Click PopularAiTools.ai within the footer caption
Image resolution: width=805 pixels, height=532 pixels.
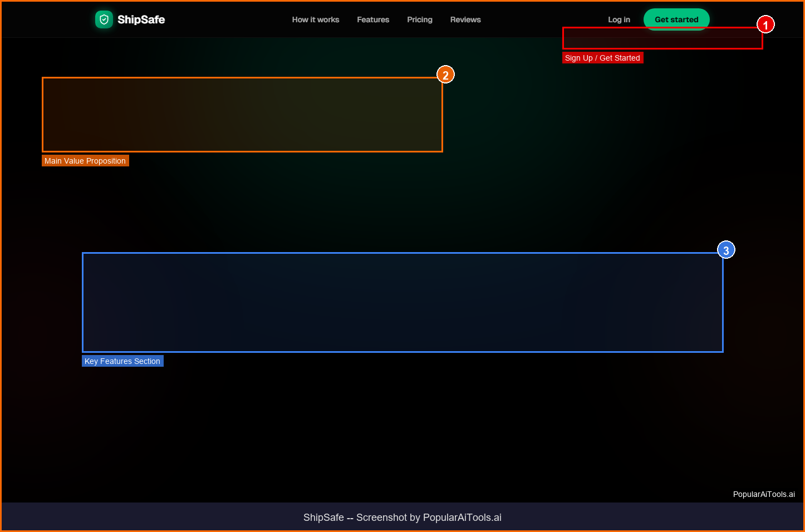[x=462, y=518]
